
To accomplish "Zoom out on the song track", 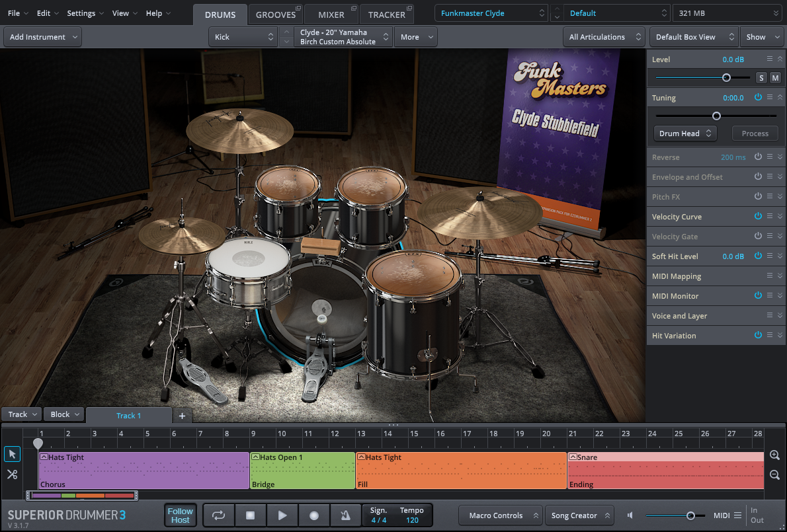I will click(x=774, y=475).
